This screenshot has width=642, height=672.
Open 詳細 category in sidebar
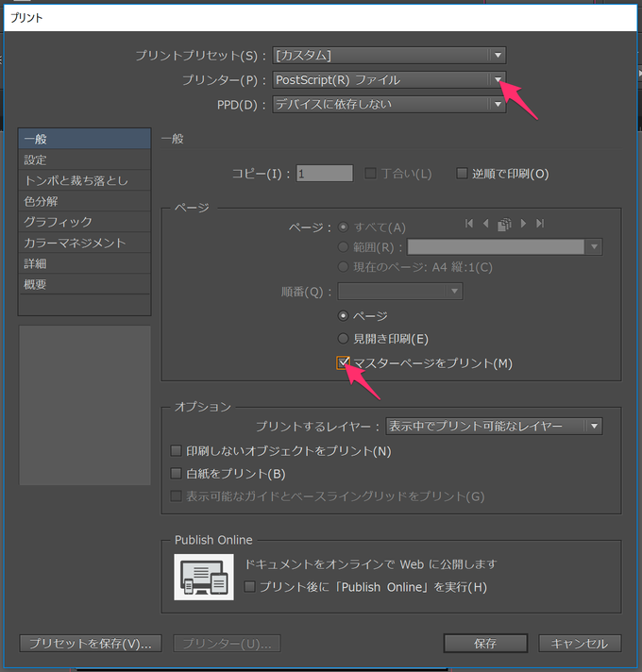pyautogui.click(x=85, y=263)
